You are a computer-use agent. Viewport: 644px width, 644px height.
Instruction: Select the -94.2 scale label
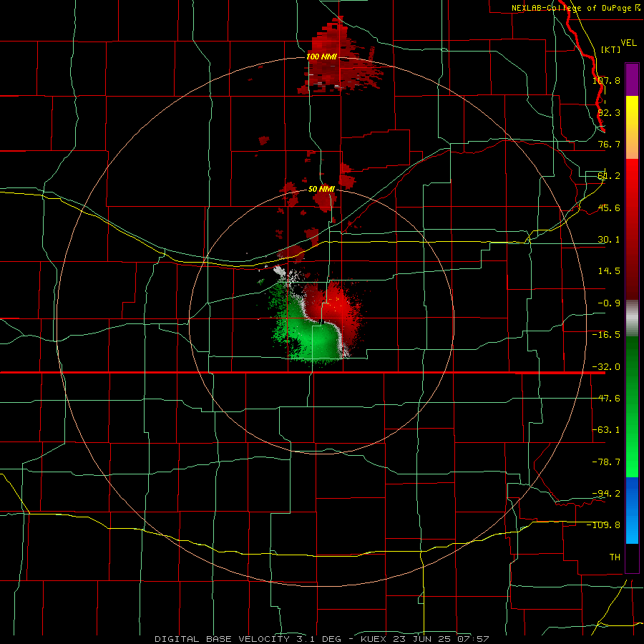coord(606,493)
